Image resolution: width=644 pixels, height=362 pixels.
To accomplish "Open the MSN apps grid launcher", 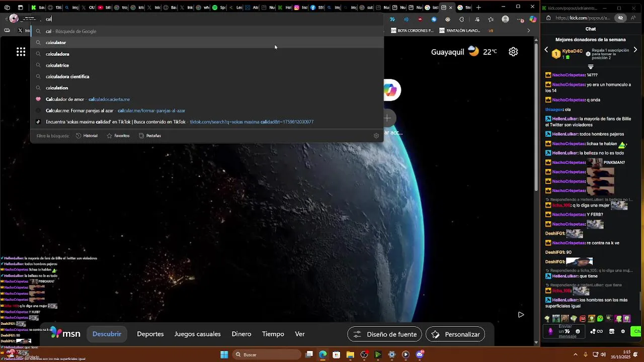I will point(21,52).
